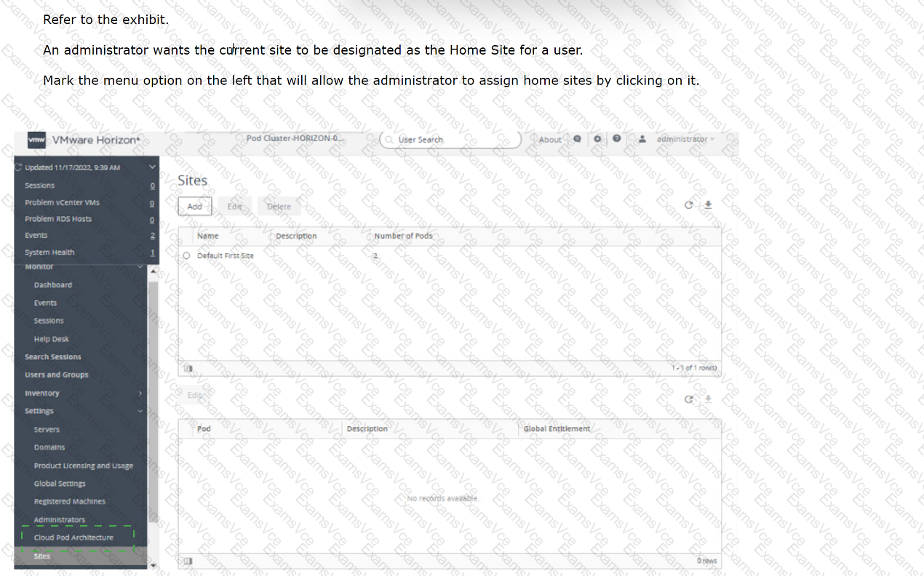Image resolution: width=924 pixels, height=576 pixels.
Task: Open Search Sessions in the sidebar
Action: click(53, 357)
